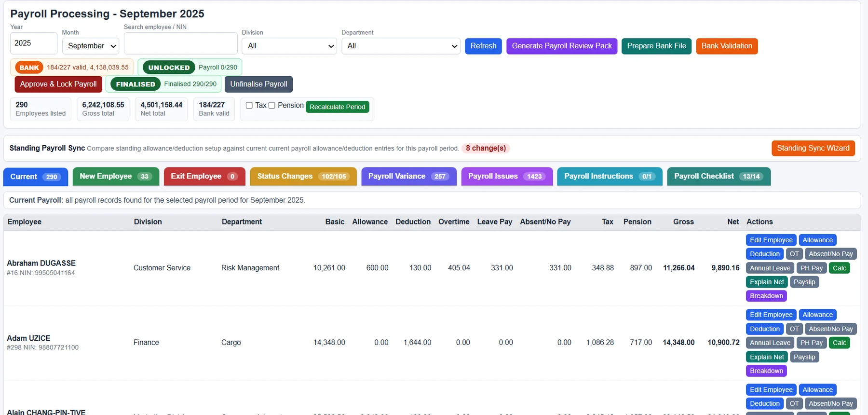The image size is (868, 415).
Task: Click the Net column header
Action: coord(733,222)
